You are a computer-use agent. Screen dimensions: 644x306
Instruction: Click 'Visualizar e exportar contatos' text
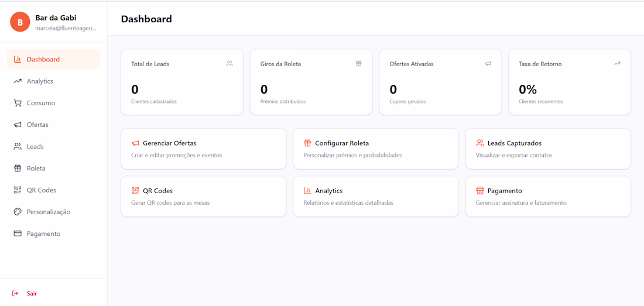[514, 155]
